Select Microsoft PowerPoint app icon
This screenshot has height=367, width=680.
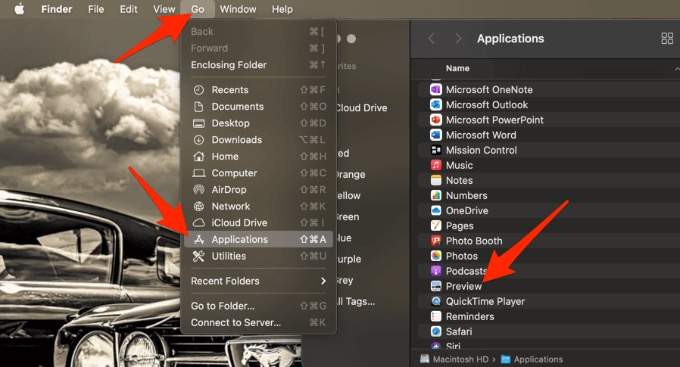pos(436,120)
